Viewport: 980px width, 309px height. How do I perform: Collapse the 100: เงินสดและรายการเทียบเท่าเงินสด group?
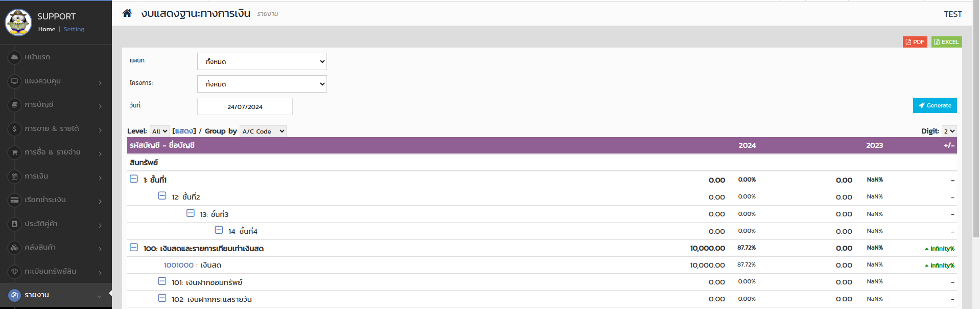(134, 248)
